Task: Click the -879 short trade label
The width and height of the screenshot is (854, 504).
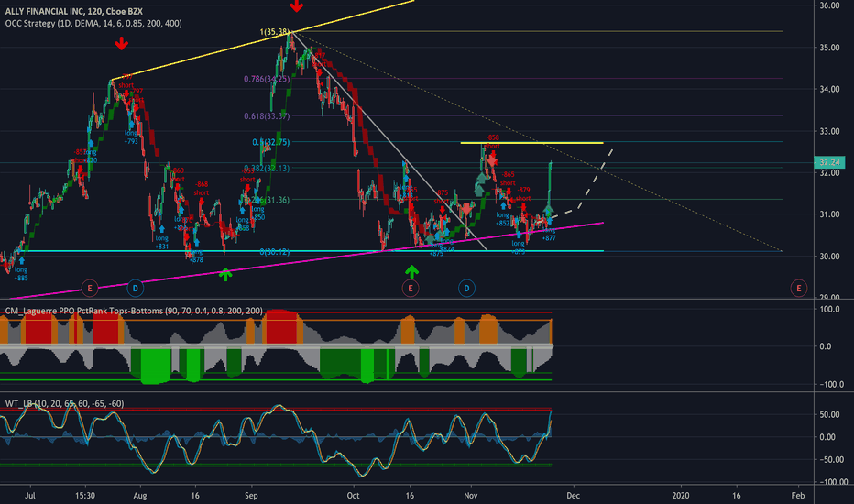Action: point(523,194)
